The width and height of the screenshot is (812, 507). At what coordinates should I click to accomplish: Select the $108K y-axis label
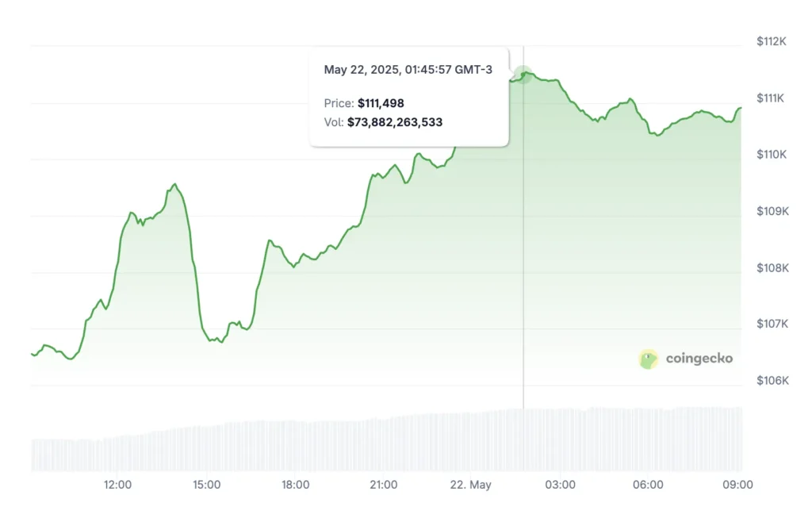[772, 268]
